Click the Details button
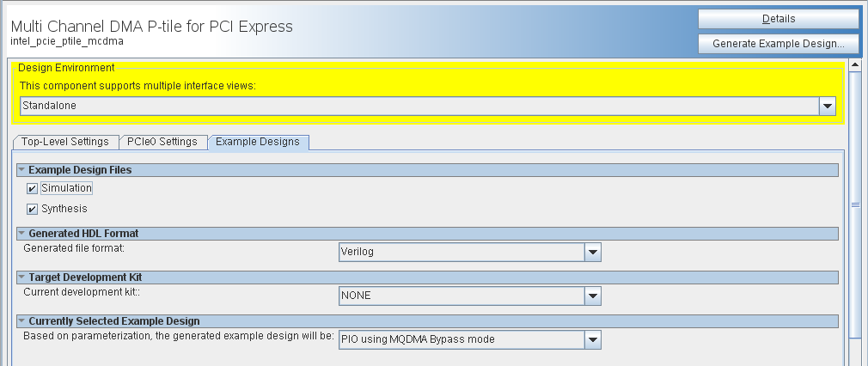 pos(778,19)
